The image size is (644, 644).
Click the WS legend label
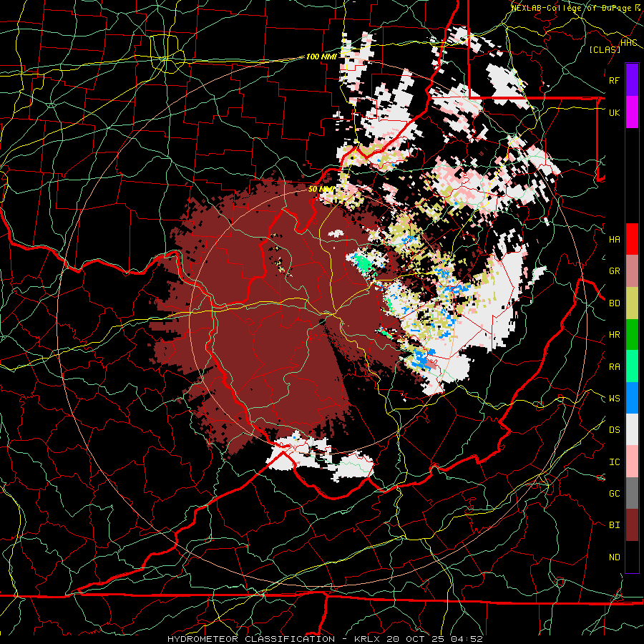tap(614, 399)
